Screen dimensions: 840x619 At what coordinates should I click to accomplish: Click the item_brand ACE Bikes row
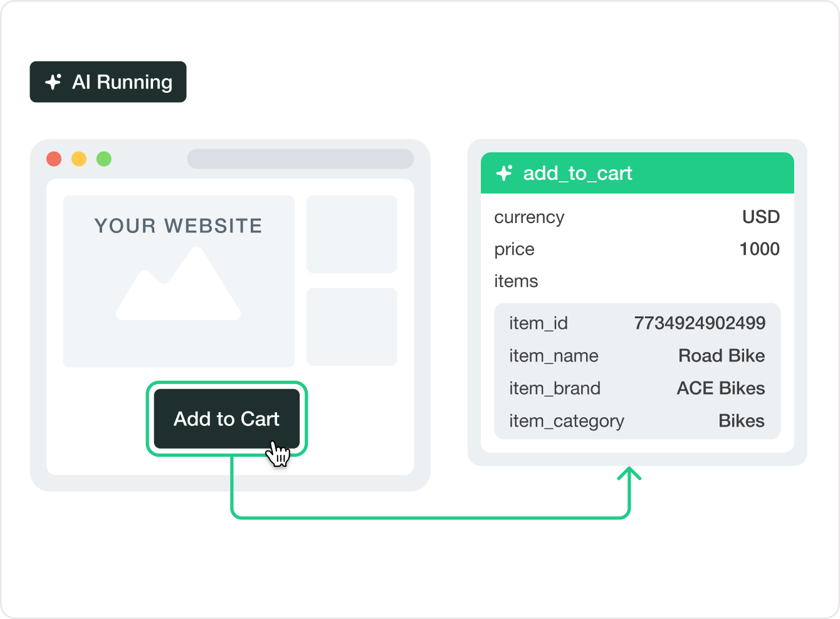pyautogui.click(x=637, y=388)
